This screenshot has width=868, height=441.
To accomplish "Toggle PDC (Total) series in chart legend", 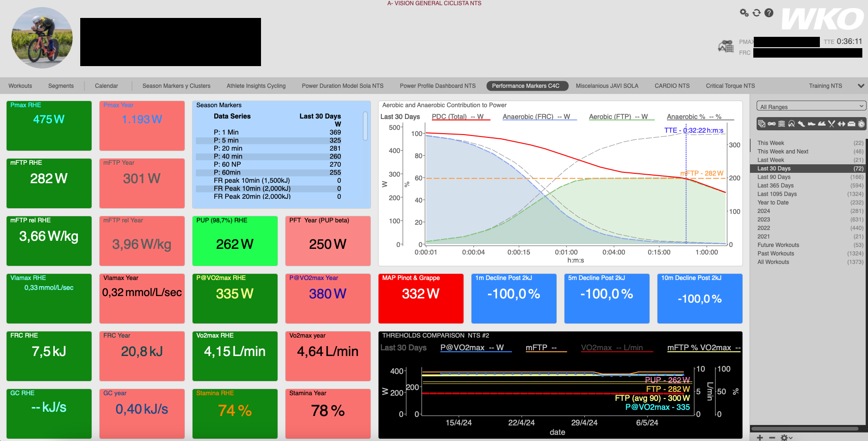I will pos(461,117).
